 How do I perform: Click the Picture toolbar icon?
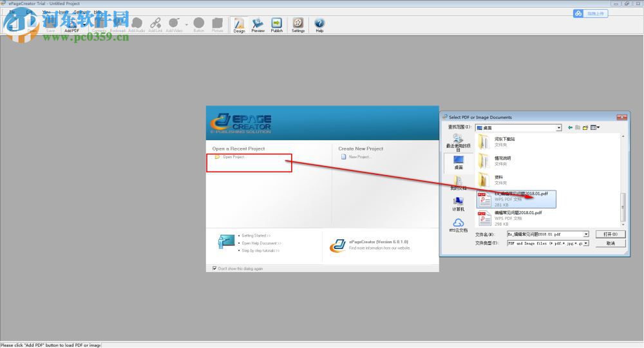pyautogui.click(x=217, y=26)
